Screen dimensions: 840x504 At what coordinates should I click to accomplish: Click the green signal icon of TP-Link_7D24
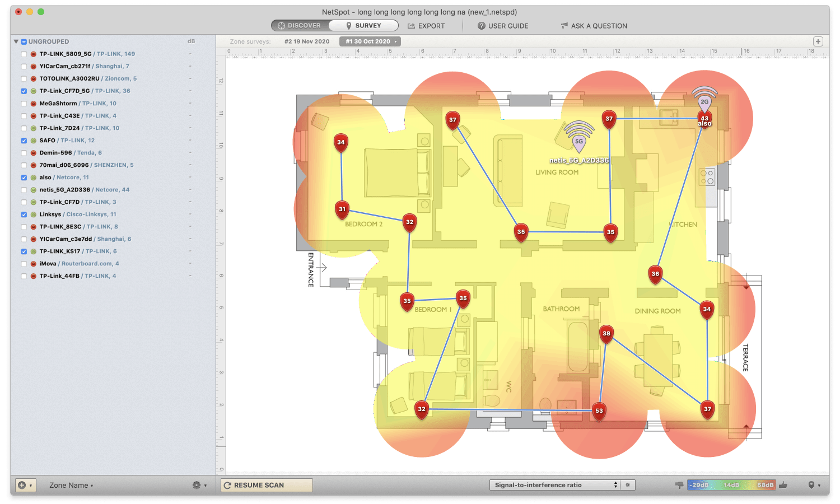tap(34, 128)
